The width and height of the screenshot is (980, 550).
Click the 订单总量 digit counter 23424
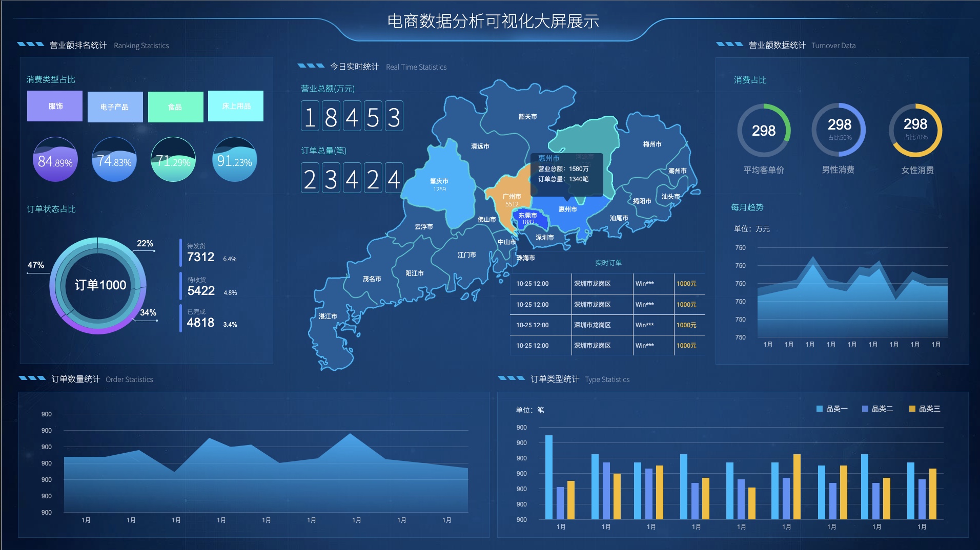pyautogui.click(x=352, y=178)
